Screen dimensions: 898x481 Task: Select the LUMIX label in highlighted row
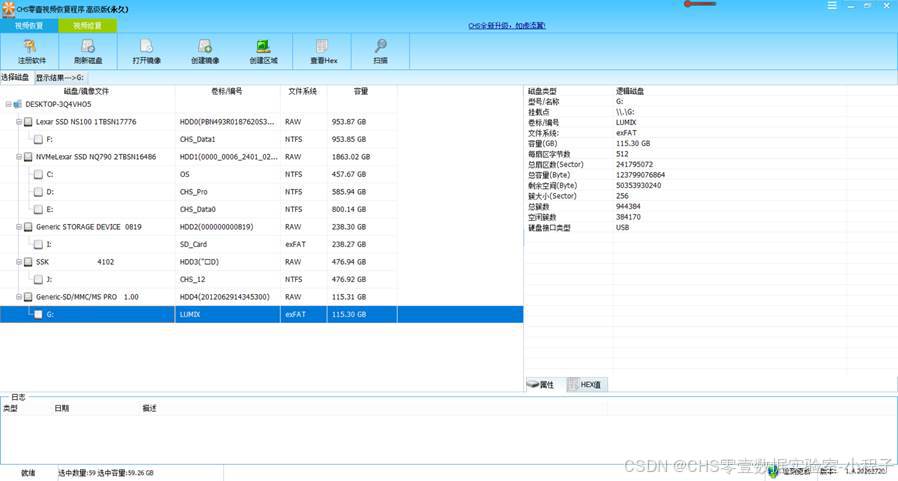pyautogui.click(x=190, y=314)
